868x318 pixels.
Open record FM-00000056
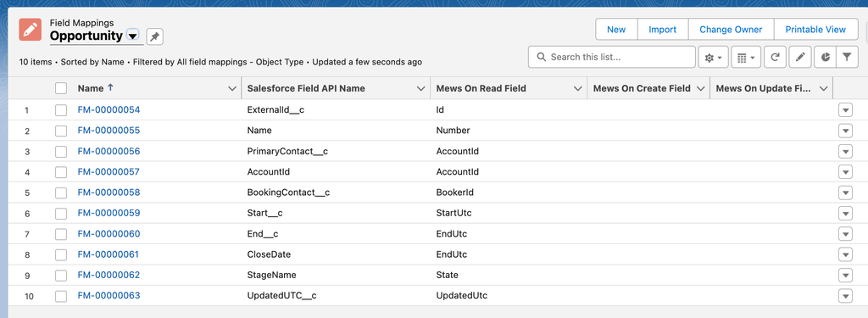109,151
